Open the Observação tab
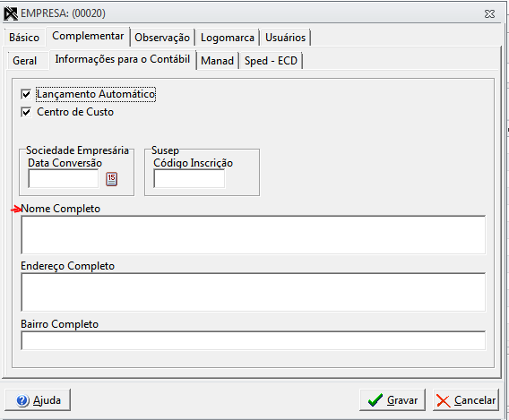Viewport: 509px width, 420px height. pos(162,38)
